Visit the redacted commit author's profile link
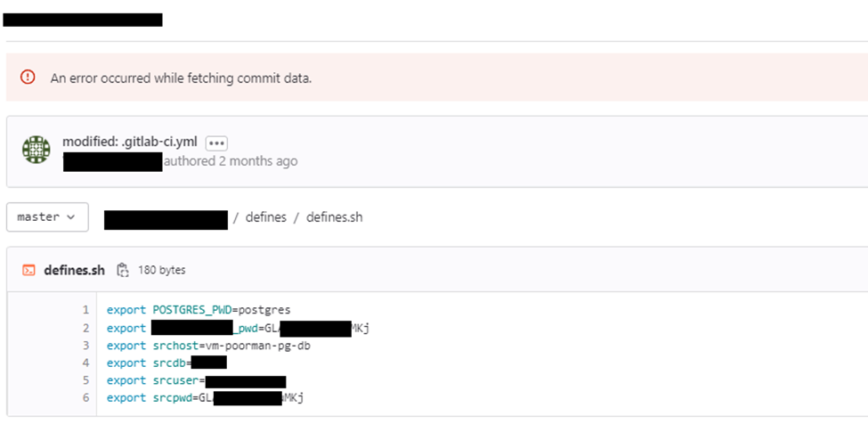This screenshot has height=424, width=868. tap(112, 162)
